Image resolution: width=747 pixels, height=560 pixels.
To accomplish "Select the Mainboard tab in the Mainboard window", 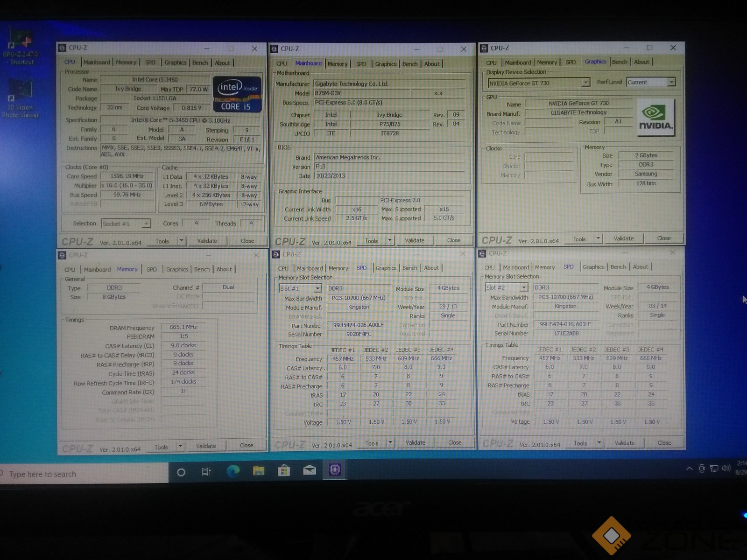I will click(308, 63).
